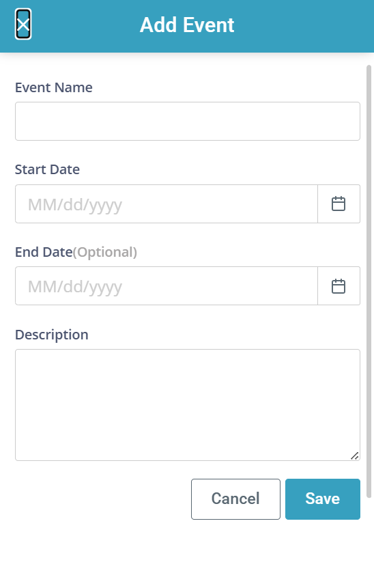374x588 pixels.
Task: Save the new event
Action: (x=323, y=499)
